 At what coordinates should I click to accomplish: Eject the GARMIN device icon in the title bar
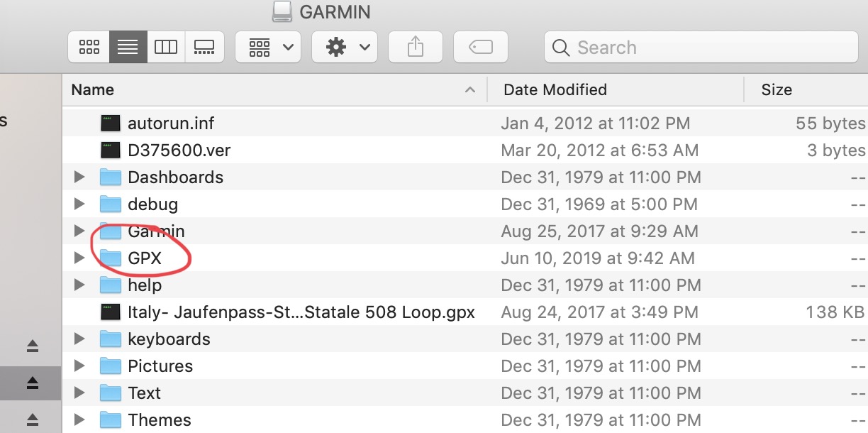(281, 11)
